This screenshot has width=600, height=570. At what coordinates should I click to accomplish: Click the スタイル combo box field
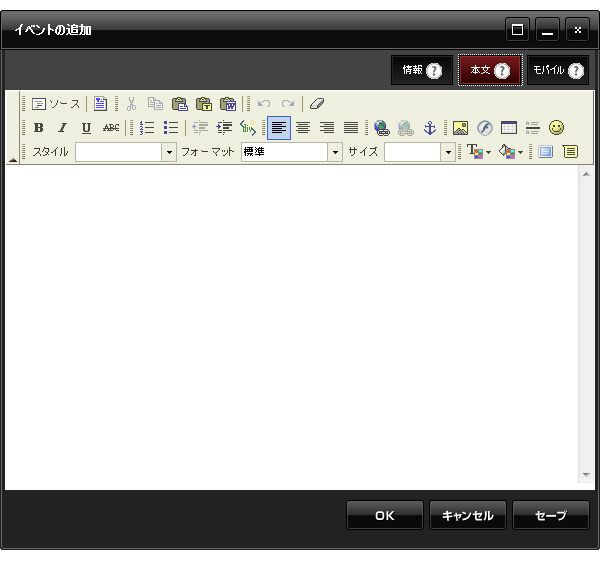119,152
